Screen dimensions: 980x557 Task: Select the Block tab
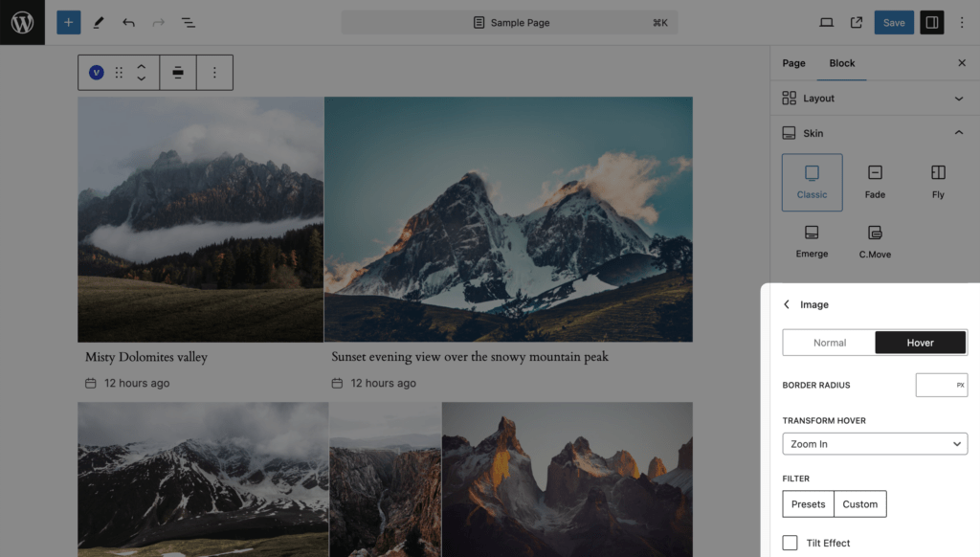point(842,63)
